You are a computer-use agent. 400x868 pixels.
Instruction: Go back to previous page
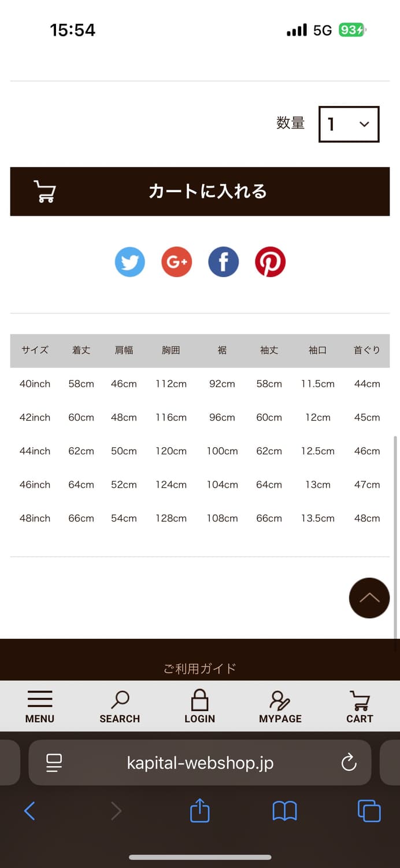30,811
